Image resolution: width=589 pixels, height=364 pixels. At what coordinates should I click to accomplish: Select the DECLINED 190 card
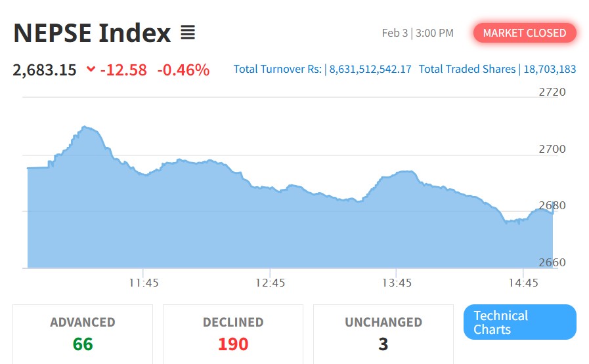pos(233,333)
